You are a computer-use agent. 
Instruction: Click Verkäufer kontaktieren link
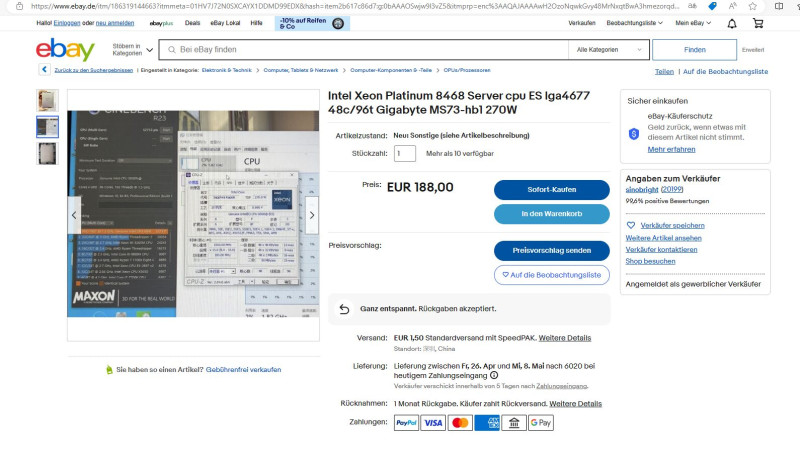(x=661, y=250)
